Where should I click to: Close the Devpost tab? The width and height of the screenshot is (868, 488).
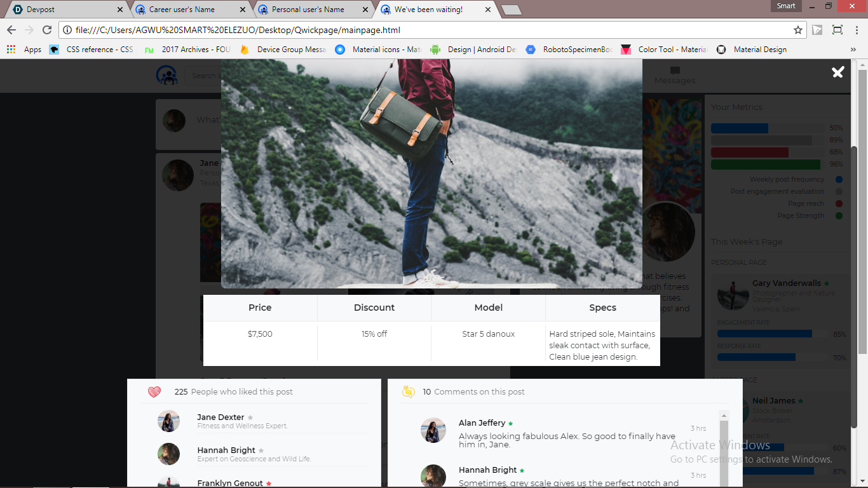120,10
